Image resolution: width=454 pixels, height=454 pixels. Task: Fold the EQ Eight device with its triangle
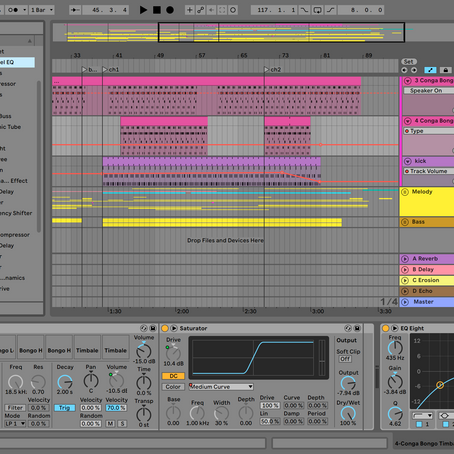point(395,328)
